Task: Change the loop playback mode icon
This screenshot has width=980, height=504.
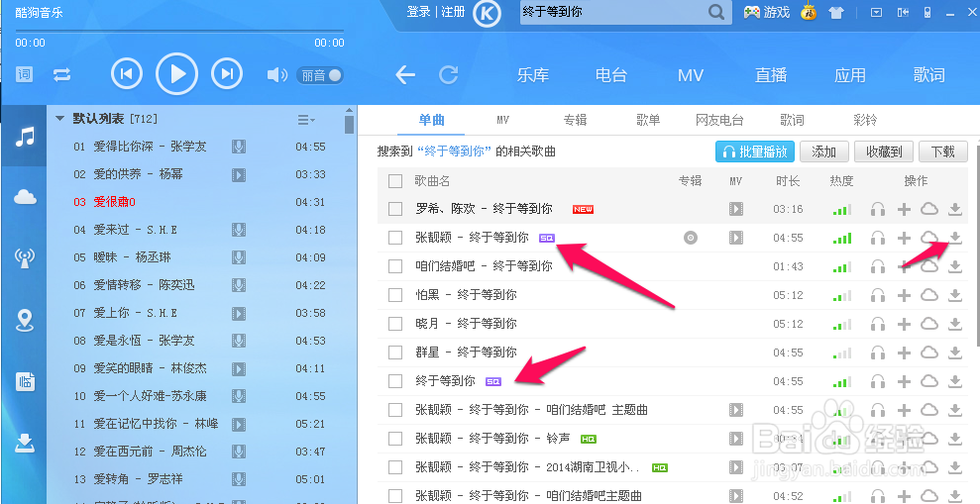Action: point(61,75)
